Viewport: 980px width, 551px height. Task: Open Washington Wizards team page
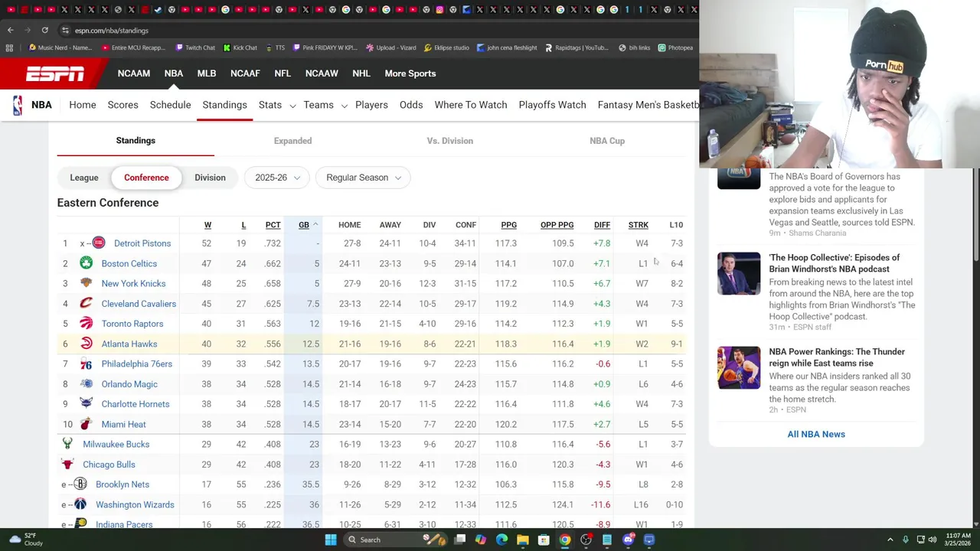pyautogui.click(x=135, y=504)
